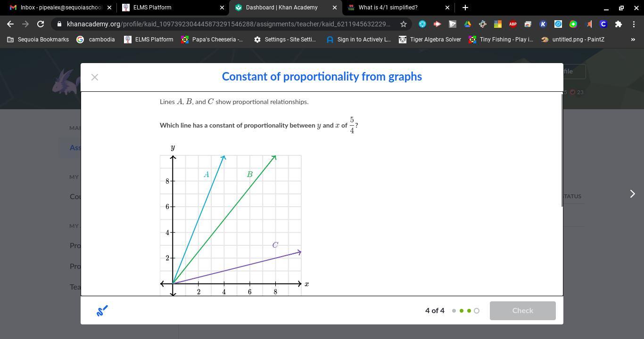Open the untitled.png - PaintZ bookmark
This screenshot has height=339, width=644.
click(x=573, y=40)
